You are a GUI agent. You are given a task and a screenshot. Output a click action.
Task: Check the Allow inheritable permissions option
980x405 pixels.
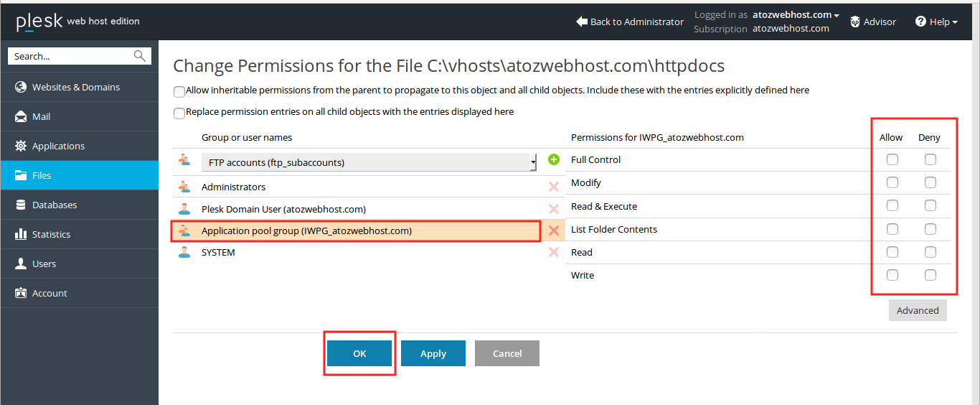(179, 92)
